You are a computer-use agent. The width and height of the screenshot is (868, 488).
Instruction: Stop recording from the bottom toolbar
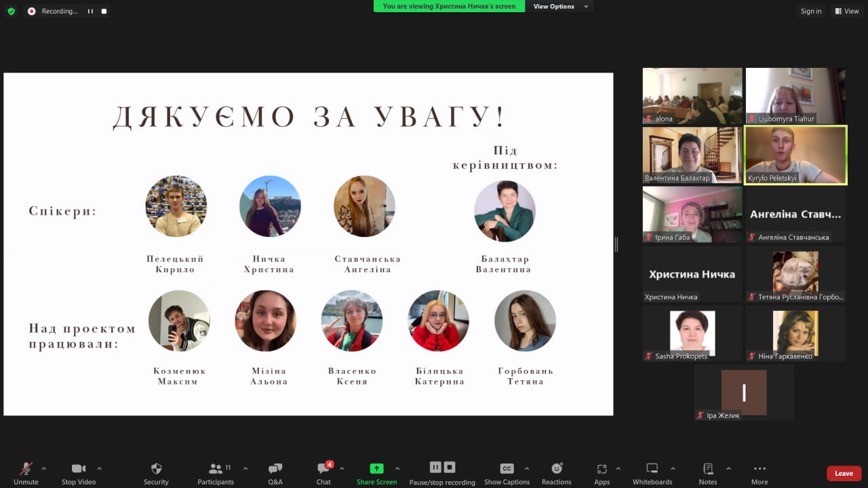450,467
